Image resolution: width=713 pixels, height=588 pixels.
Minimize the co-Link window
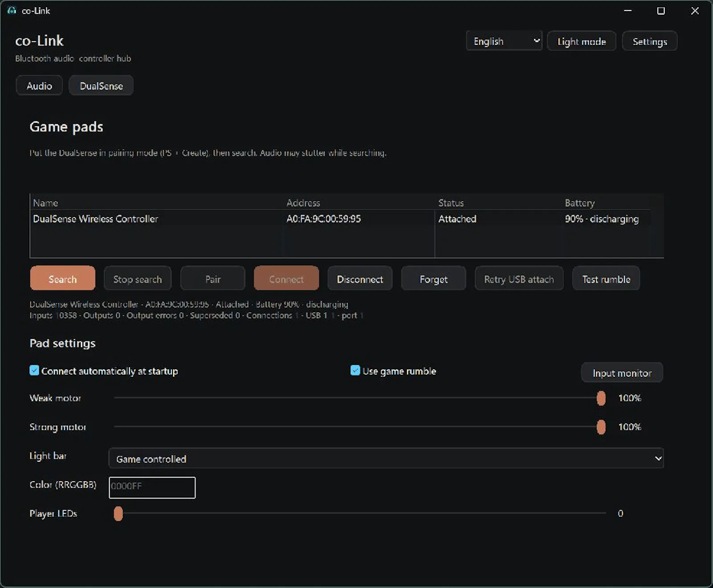tap(628, 11)
